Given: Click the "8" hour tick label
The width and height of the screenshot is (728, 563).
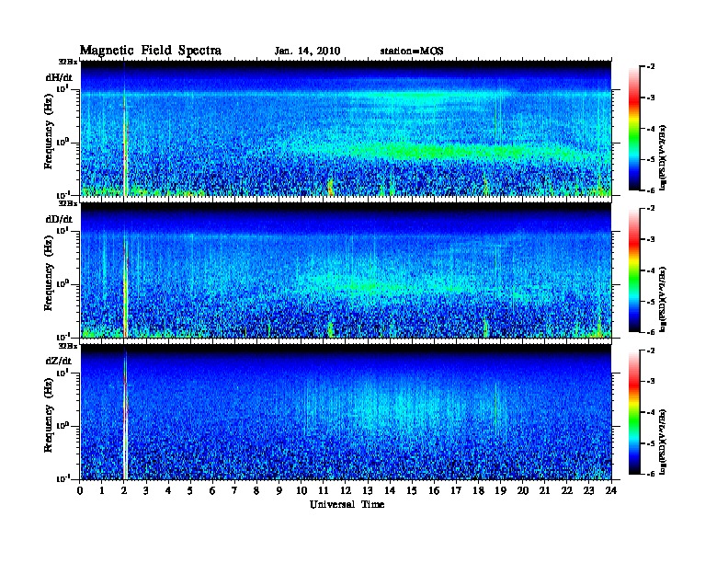Looking at the screenshot, I should pos(256,490).
